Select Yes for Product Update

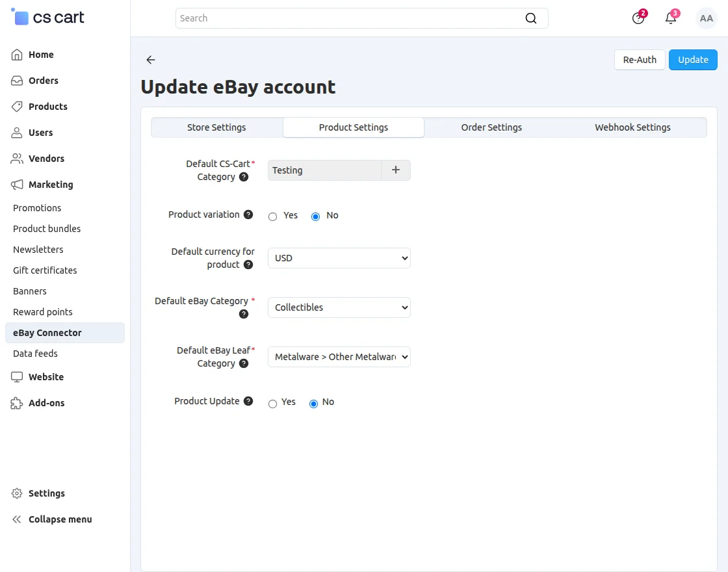[x=272, y=404]
